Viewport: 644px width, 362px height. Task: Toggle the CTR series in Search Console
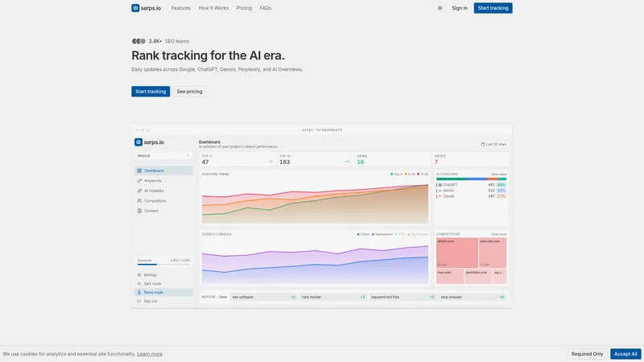point(399,234)
